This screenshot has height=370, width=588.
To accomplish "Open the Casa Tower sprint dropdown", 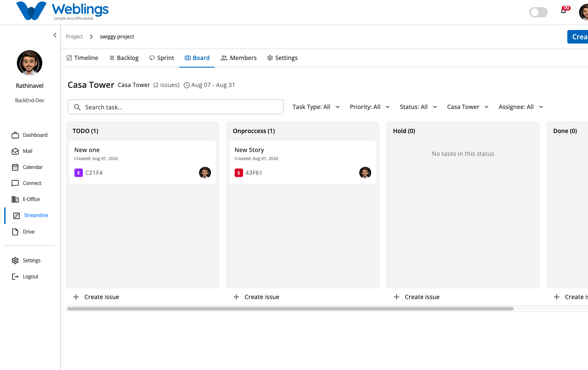I will point(468,107).
